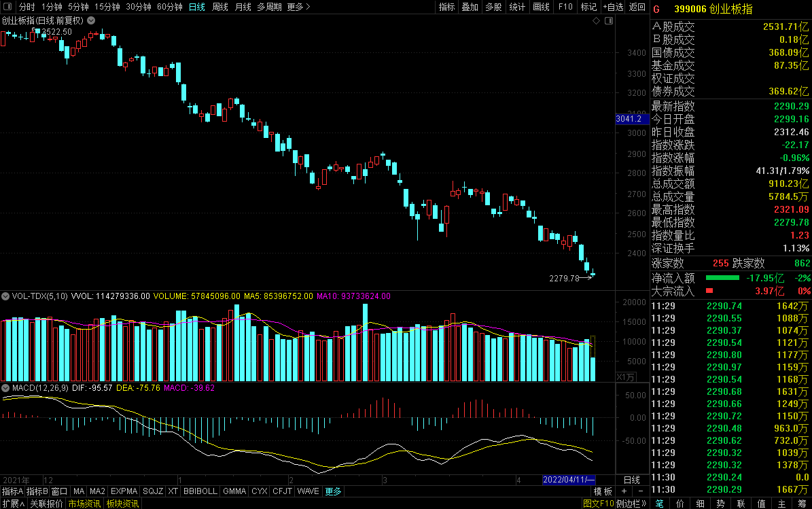The height and width of the screenshot is (509, 812).
Task: Switch to 周线 weekly chart
Action: [220, 7]
